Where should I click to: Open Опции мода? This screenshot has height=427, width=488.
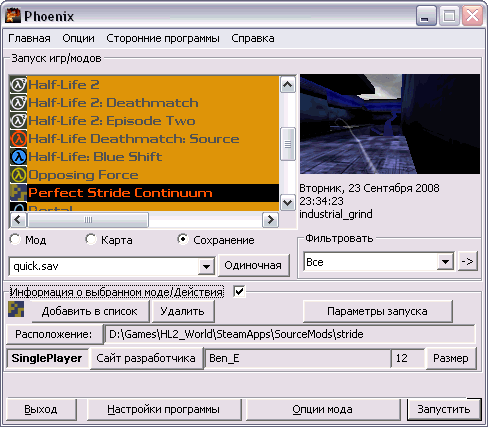coord(322,409)
